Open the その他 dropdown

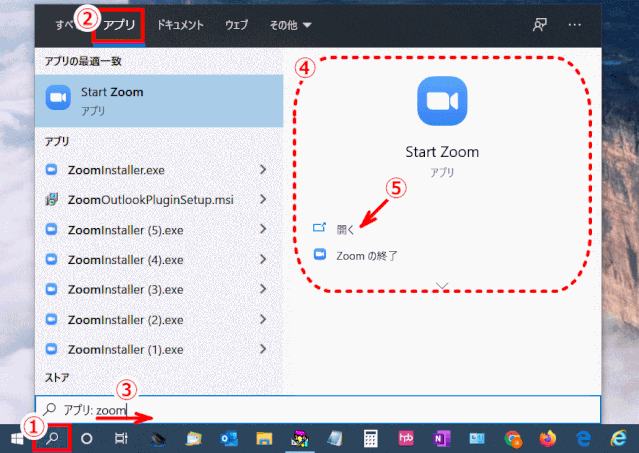click(290, 25)
